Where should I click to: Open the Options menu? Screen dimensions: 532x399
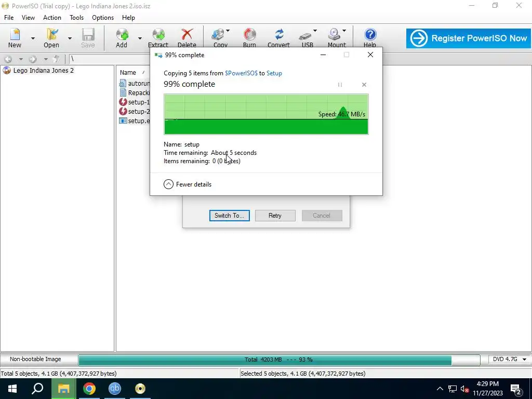coord(103,18)
